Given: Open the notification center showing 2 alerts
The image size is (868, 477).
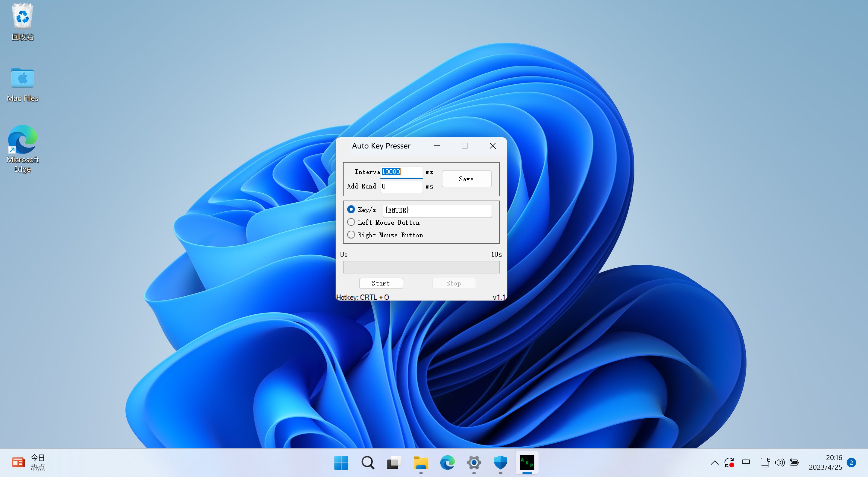Looking at the screenshot, I should 851,462.
